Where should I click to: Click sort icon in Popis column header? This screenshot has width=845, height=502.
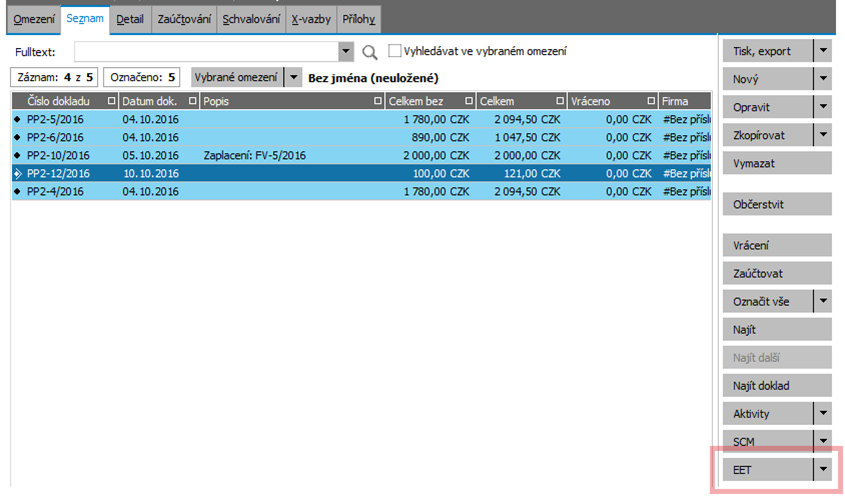378,101
